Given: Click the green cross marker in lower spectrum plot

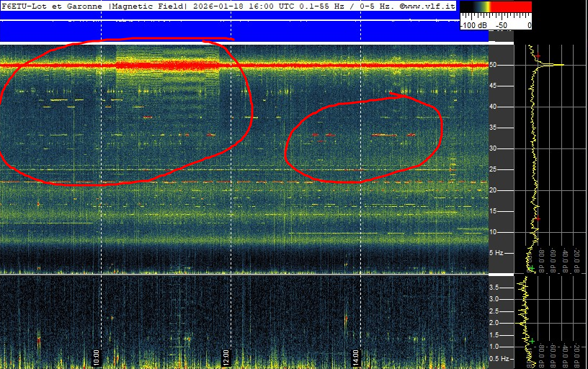Looking at the screenshot, I should [532, 341].
